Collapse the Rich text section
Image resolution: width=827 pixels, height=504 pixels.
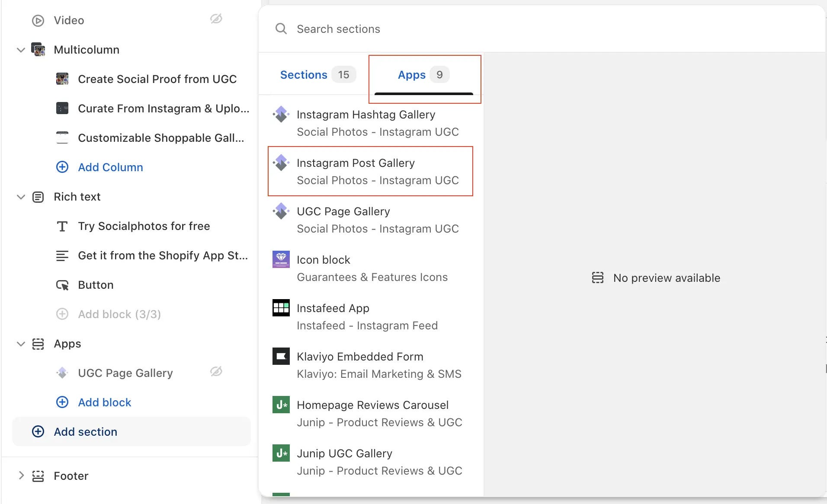pos(21,197)
